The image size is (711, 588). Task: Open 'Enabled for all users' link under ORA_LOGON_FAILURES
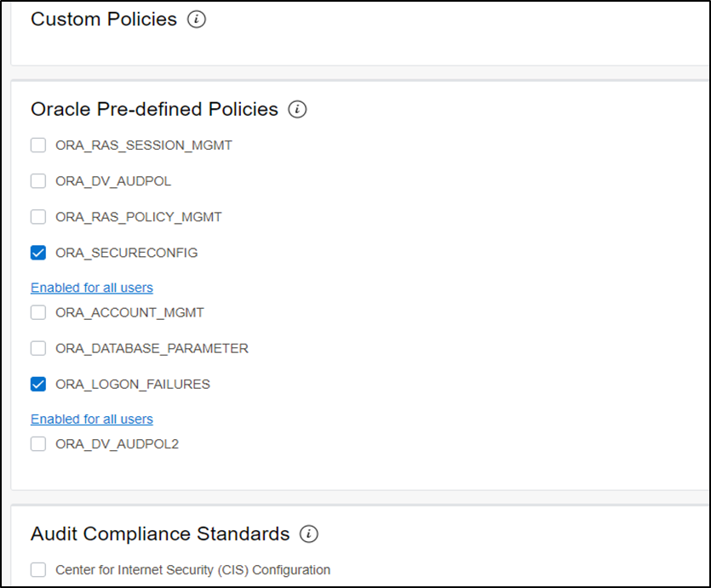[x=92, y=419]
